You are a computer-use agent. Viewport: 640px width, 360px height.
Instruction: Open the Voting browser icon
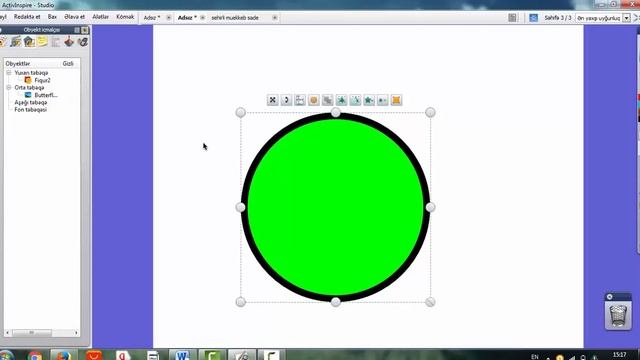(83, 42)
